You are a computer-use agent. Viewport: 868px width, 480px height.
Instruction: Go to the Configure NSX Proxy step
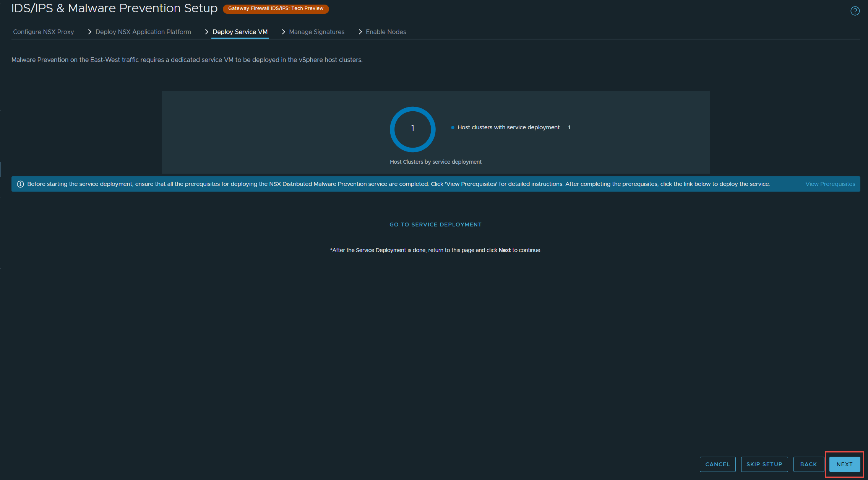coord(44,32)
